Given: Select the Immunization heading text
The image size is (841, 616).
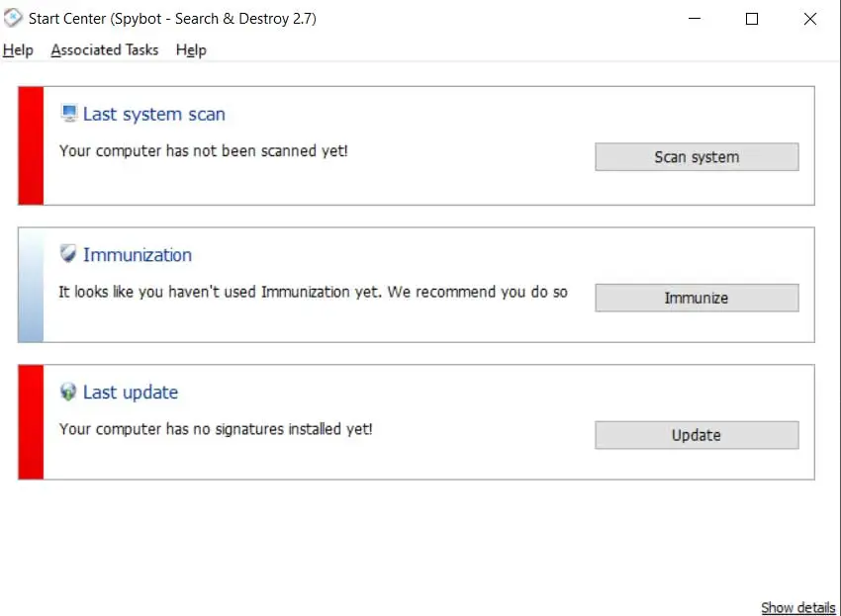Looking at the screenshot, I should [138, 255].
